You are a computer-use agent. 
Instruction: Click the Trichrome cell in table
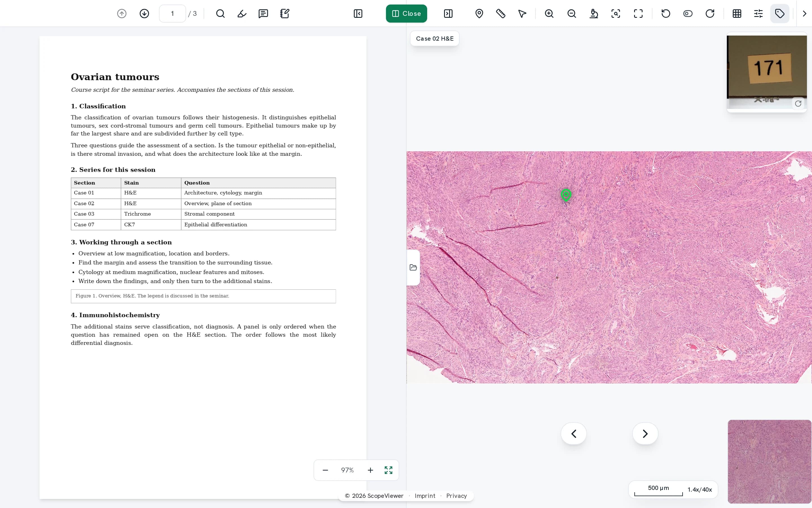[151, 214]
